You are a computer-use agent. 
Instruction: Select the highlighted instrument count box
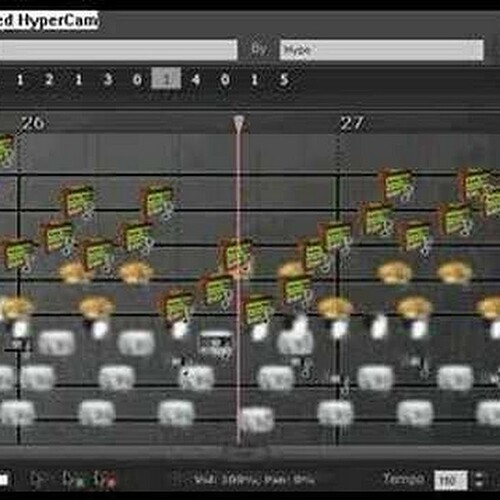166,79
